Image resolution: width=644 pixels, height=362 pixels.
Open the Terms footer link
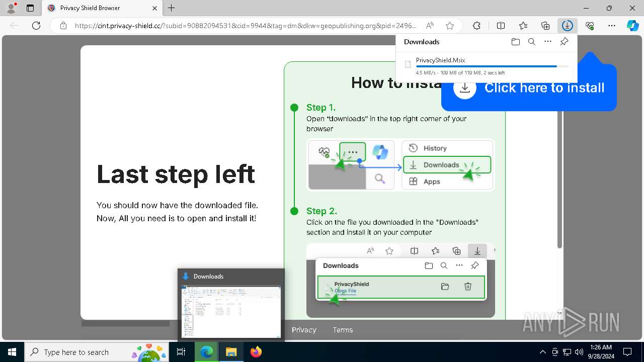(x=343, y=330)
